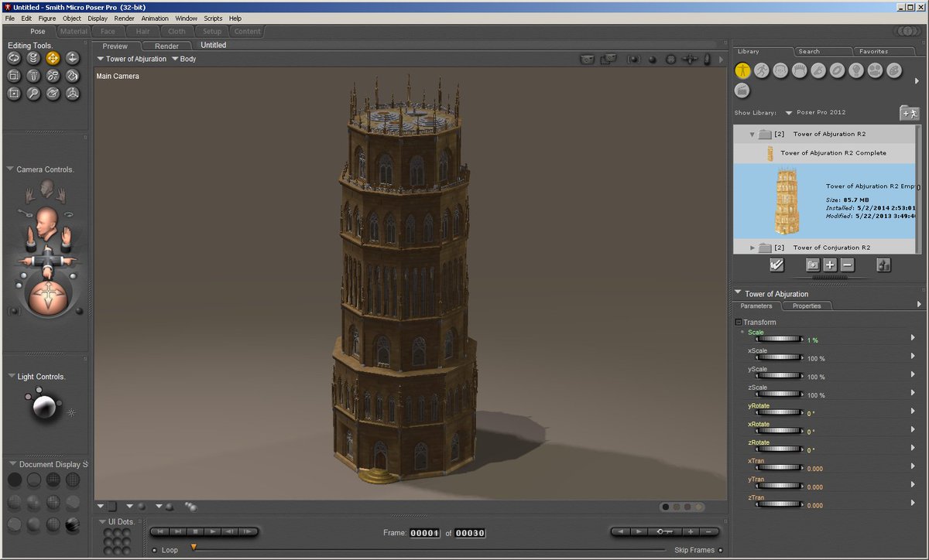Select the Twist editing tool
This screenshot has width=929, height=560.
pyautogui.click(x=33, y=57)
